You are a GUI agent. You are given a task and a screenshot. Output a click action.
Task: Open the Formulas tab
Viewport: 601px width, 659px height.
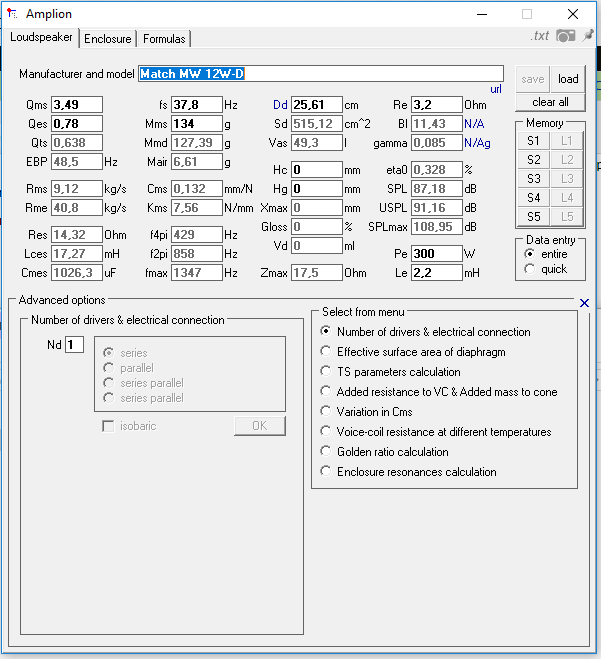coord(164,39)
